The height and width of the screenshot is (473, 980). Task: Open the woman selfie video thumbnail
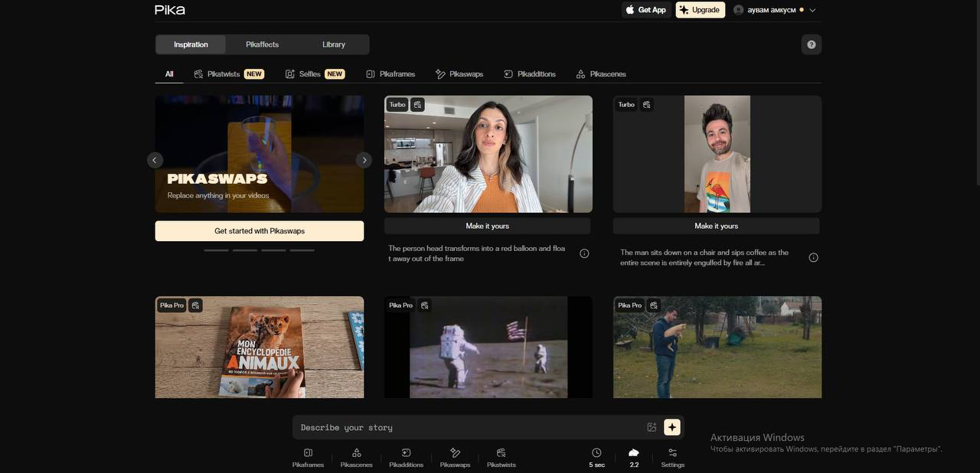pyautogui.click(x=488, y=154)
